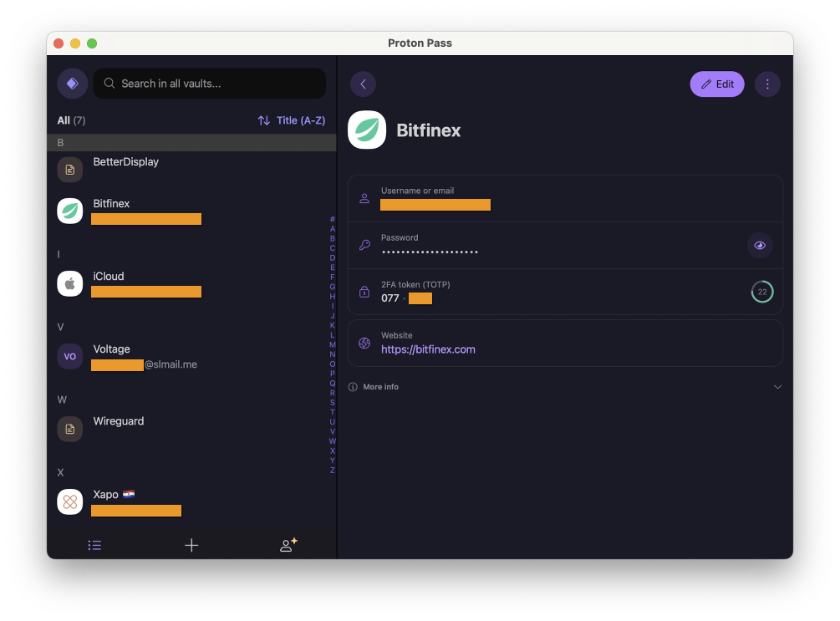Reveal password with the eye toggle
The image size is (840, 621).
[x=760, y=246]
